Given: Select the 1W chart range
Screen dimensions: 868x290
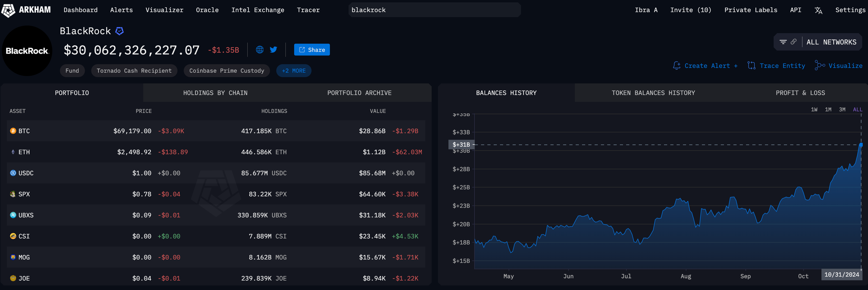Looking at the screenshot, I should pyautogui.click(x=814, y=109).
